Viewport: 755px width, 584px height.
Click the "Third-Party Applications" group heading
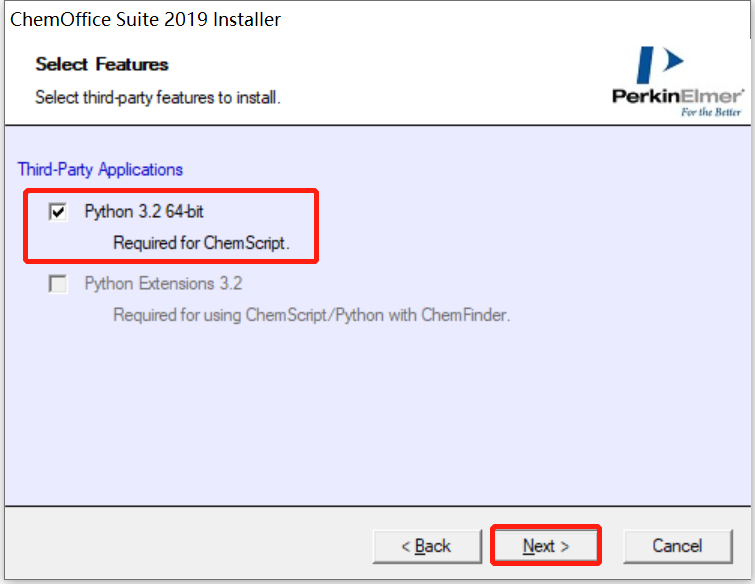click(100, 170)
